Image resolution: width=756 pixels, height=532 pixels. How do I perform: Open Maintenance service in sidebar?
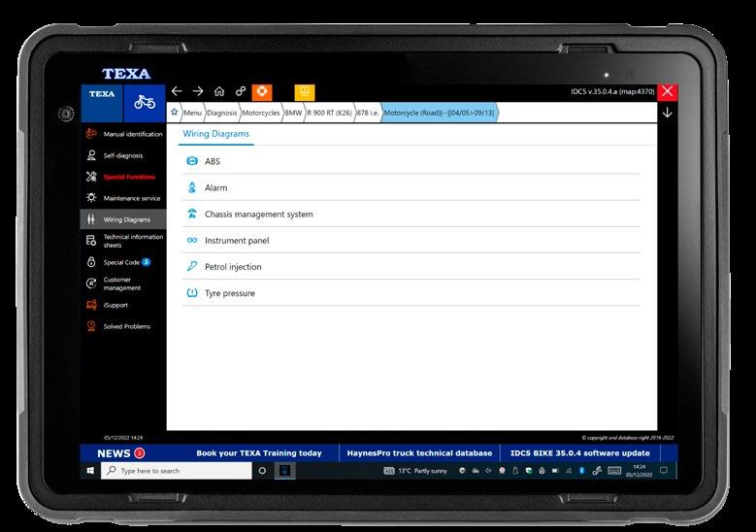(x=123, y=198)
